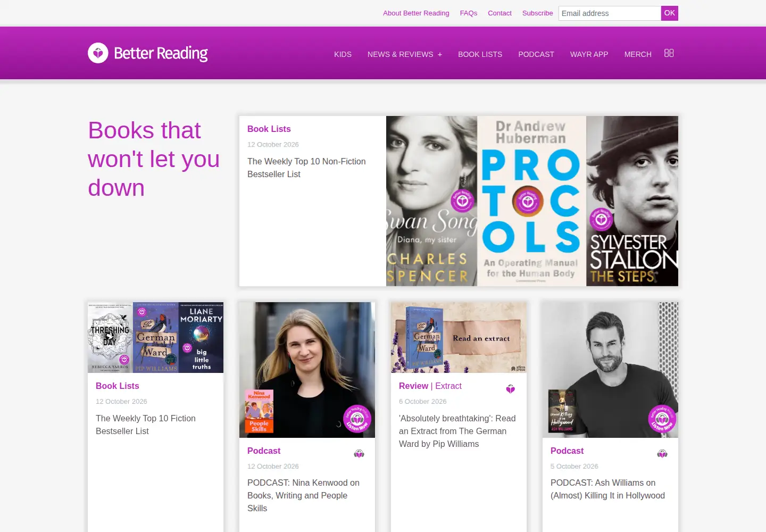Click Swan Song book cover image
Screen dimensions: 766x532
click(x=431, y=201)
